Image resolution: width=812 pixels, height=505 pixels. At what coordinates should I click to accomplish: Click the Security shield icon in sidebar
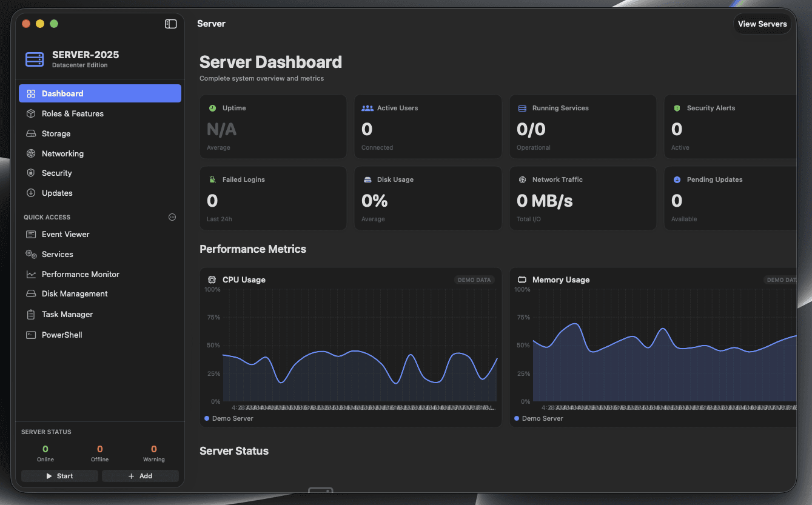31,173
